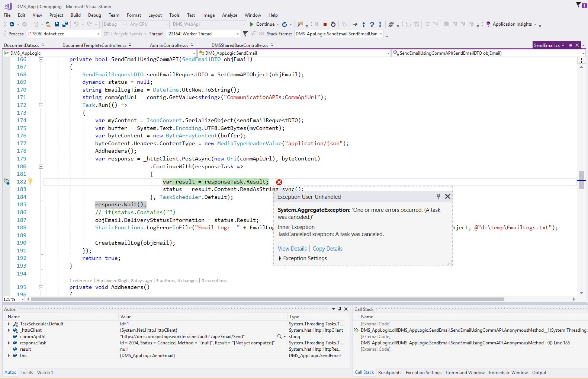Click the Step Out icon
Image resolution: width=588 pixels, height=379 pixels.
(x=380, y=24)
